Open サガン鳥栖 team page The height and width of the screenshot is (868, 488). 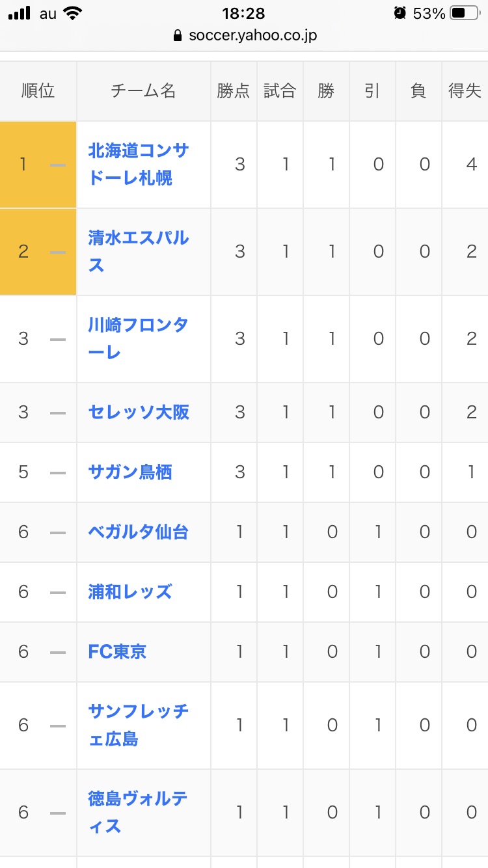[130, 472]
